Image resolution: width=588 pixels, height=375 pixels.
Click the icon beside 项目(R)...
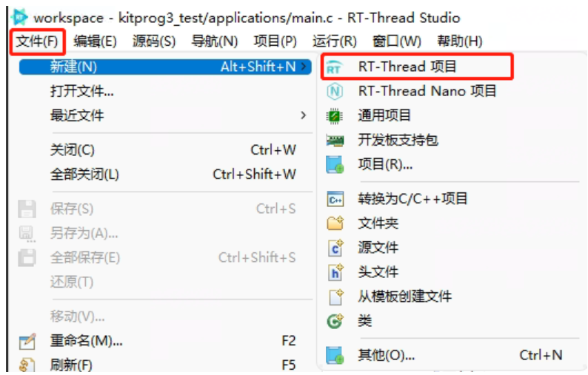tap(335, 164)
